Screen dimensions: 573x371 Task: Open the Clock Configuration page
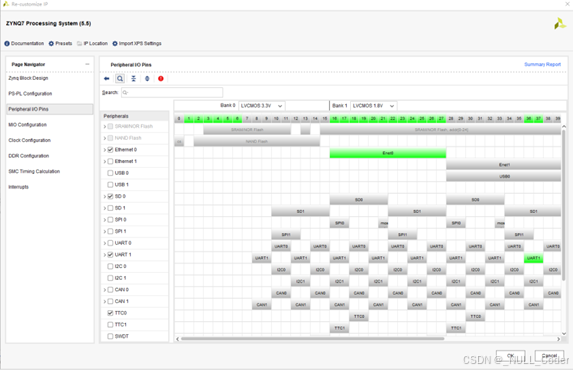30,140
